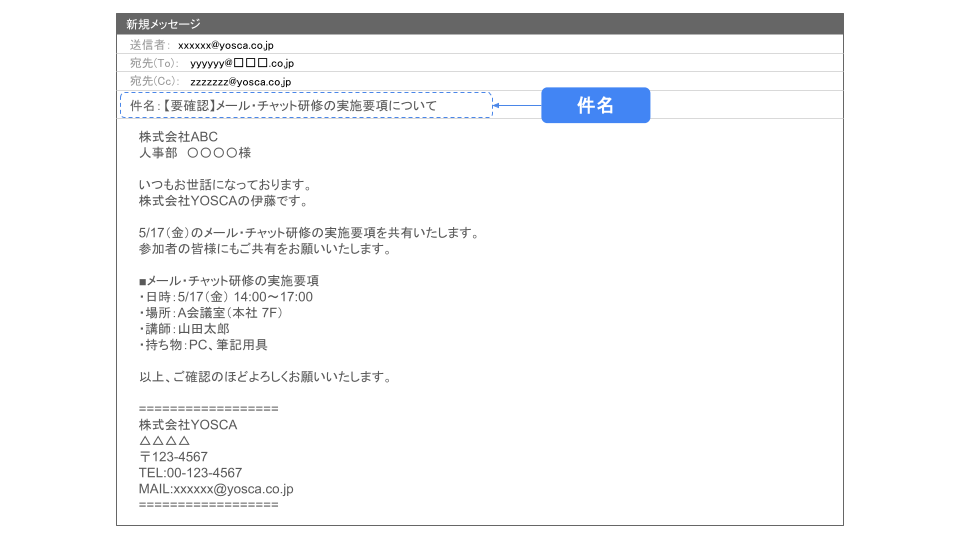Click the 講師 山田太郎 line
The height and width of the screenshot is (540, 960).
184,329
